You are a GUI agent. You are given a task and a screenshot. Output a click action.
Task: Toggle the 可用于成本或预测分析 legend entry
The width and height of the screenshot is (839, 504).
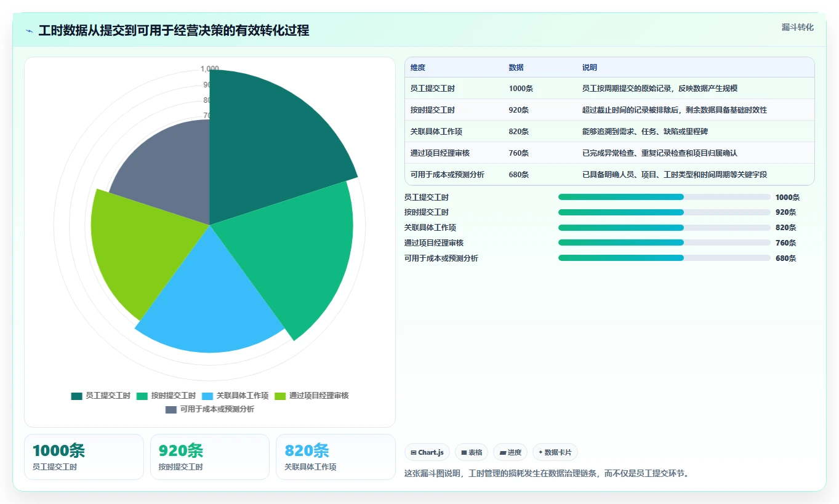click(x=210, y=409)
